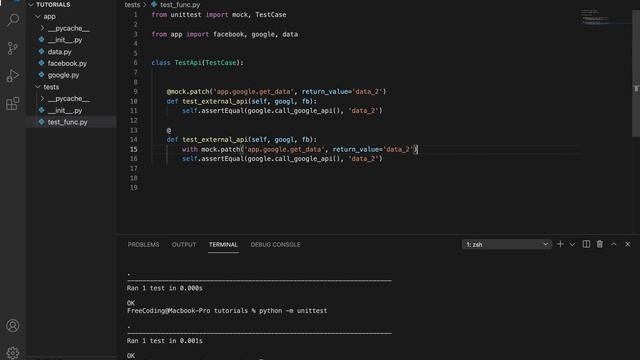Image resolution: width=640 pixels, height=360 pixels.
Task: Open the Accounts menu icon
Action: tap(13, 326)
